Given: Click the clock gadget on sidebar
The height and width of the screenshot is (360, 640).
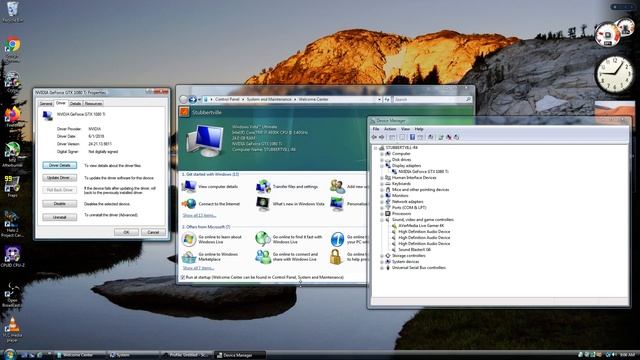Looking at the screenshot, I should (x=614, y=74).
